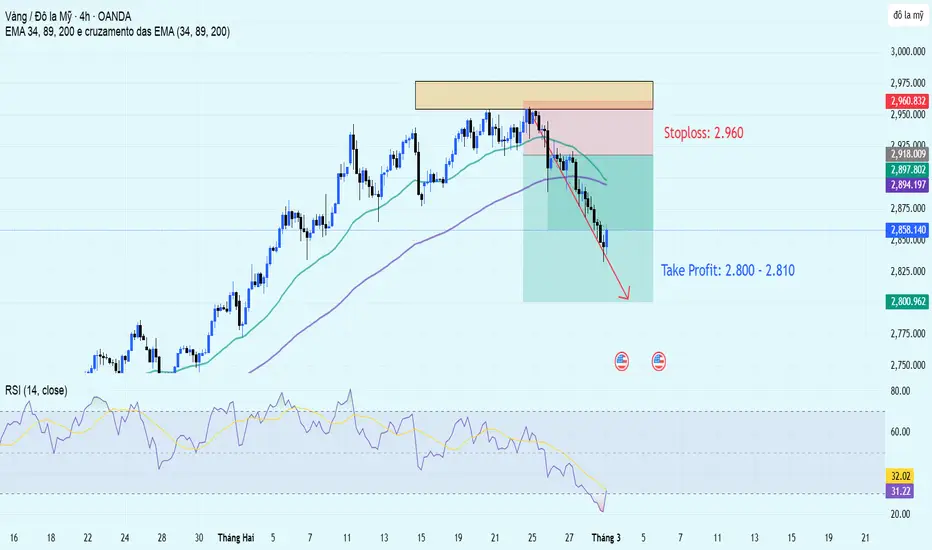Select the RSI (14, close) indicator label

coord(36,391)
